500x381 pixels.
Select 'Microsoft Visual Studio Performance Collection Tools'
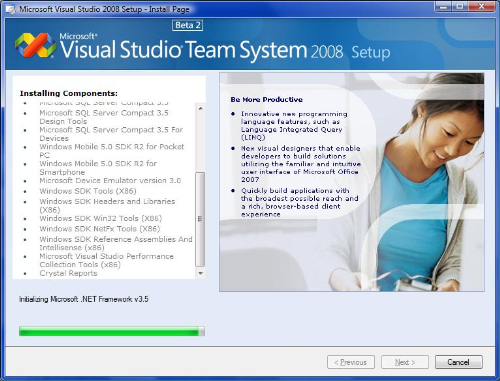click(x=106, y=260)
